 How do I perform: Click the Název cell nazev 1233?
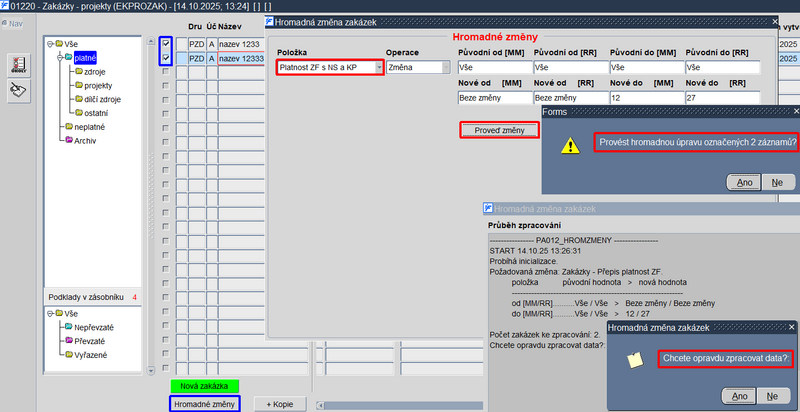pyautogui.click(x=241, y=44)
